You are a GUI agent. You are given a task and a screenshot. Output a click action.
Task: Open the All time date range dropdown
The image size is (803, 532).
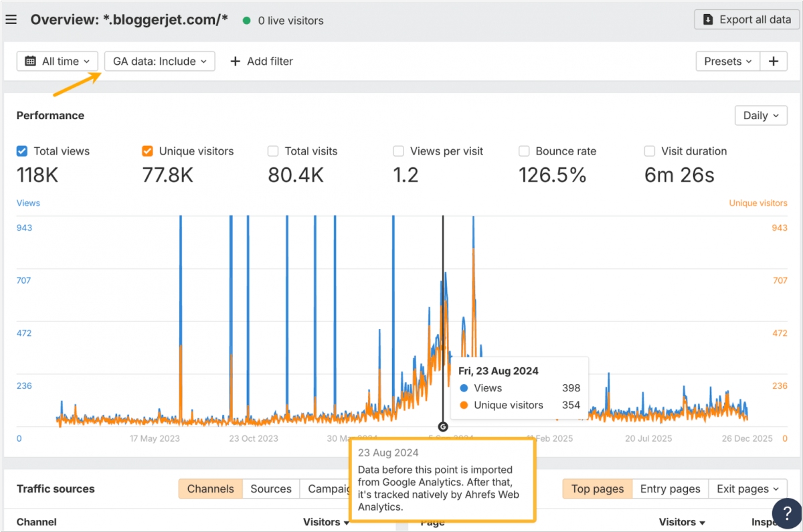58,62
